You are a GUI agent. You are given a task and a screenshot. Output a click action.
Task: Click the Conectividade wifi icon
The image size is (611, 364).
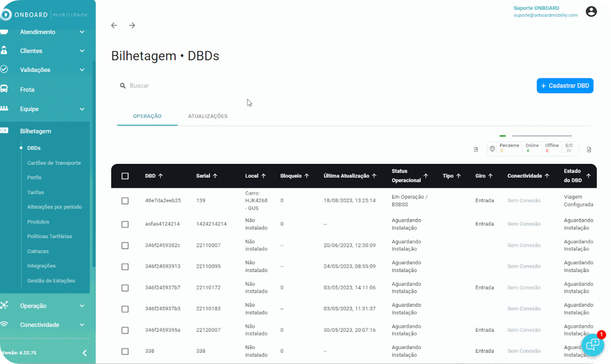coord(4,324)
